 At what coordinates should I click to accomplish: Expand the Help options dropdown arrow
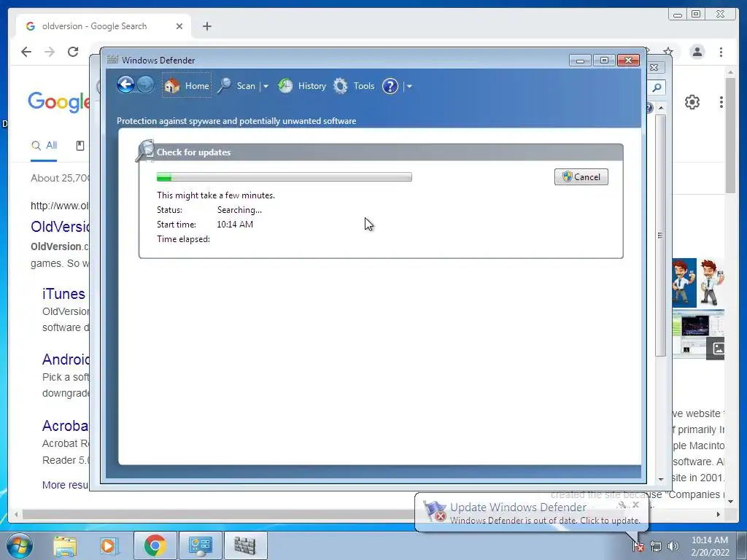point(409,86)
